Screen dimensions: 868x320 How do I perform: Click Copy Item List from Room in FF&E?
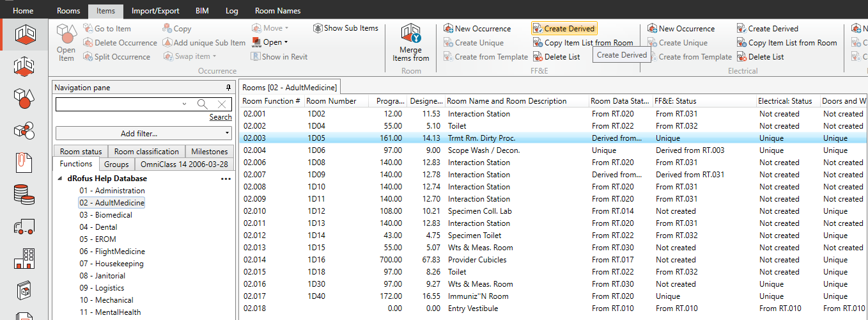pyautogui.click(x=583, y=43)
